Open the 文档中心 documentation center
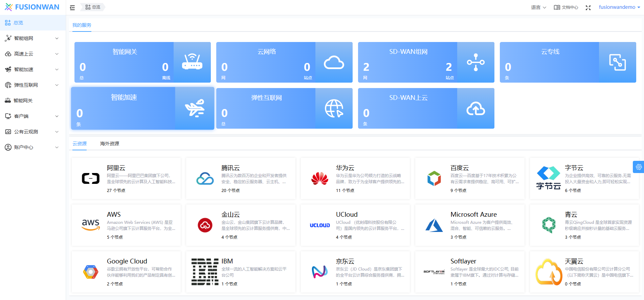 click(x=566, y=7)
